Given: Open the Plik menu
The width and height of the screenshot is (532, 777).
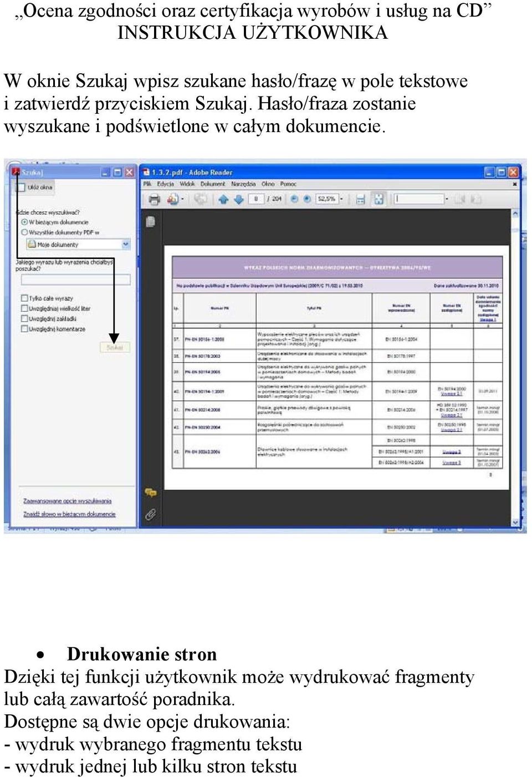Looking at the screenshot, I should [147, 184].
